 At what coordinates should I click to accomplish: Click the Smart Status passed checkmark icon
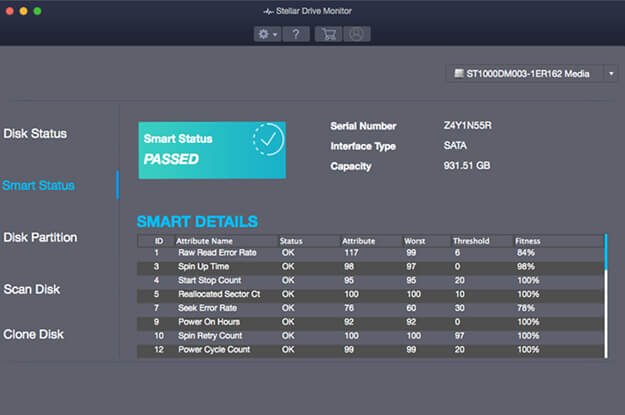coord(268,139)
